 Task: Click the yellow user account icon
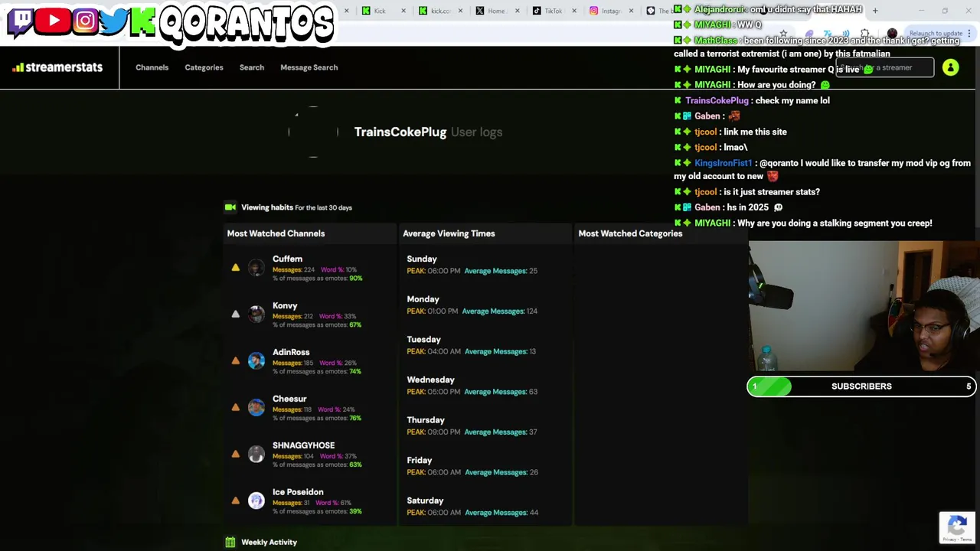[x=950, y=68]
